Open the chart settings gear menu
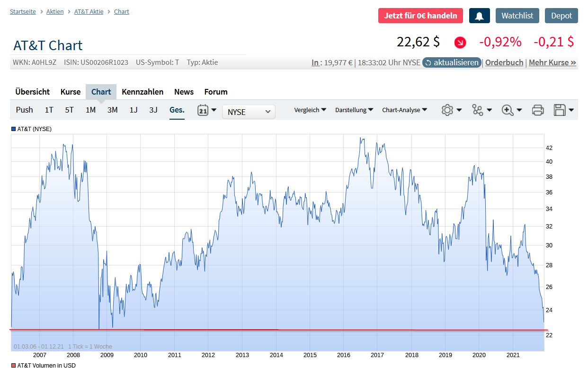 click(x=447, y=110)
